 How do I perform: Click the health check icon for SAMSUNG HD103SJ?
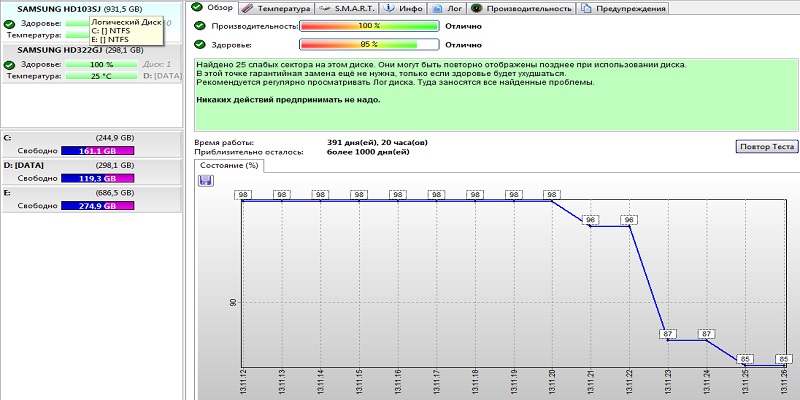pyautogui.click(x=8, y=24)
